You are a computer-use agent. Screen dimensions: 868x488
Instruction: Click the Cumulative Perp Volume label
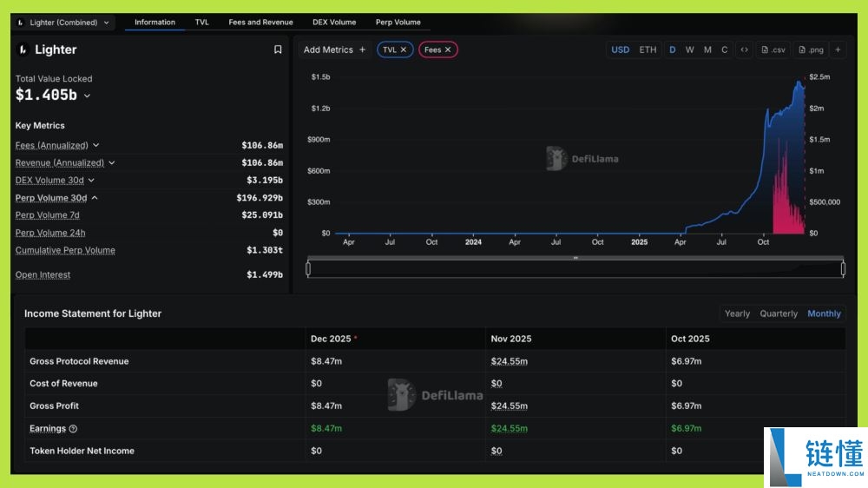(x=65, y=250)
